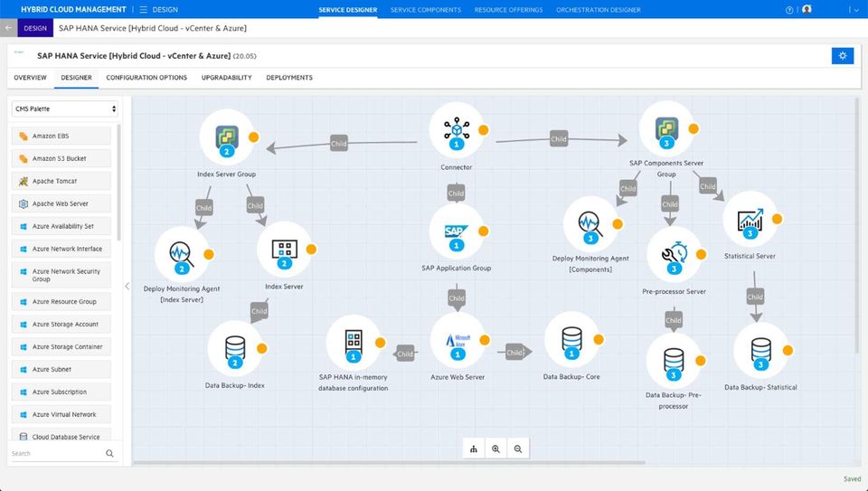Choose Azure Network Interface palette item
Image resolution: width=868 pixels, height=491 pixels.
tap(61, 249)
